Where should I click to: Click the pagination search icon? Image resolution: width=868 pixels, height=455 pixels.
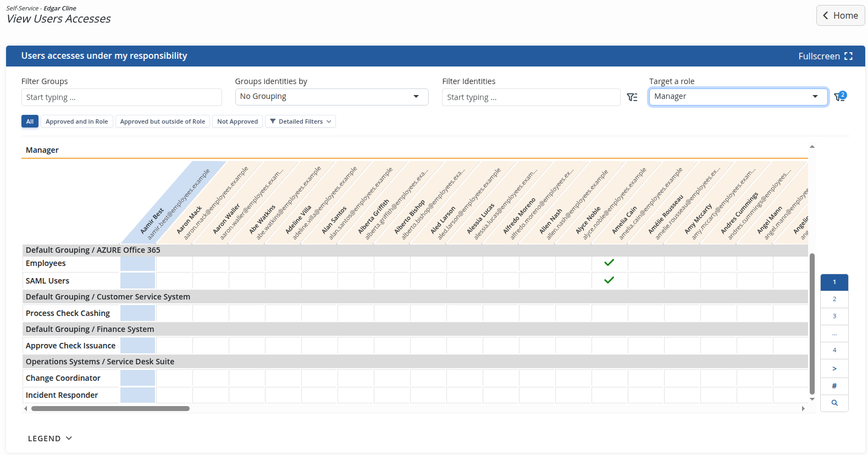pyautogui.click(x=834, y=403)
